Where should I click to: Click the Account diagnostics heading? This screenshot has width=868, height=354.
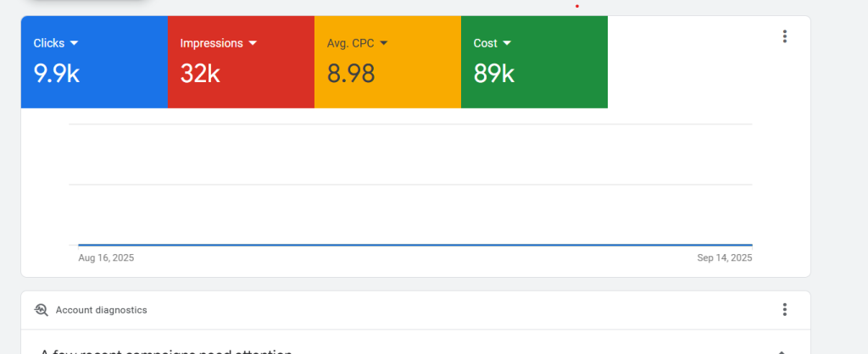click(x=102, y=310)
